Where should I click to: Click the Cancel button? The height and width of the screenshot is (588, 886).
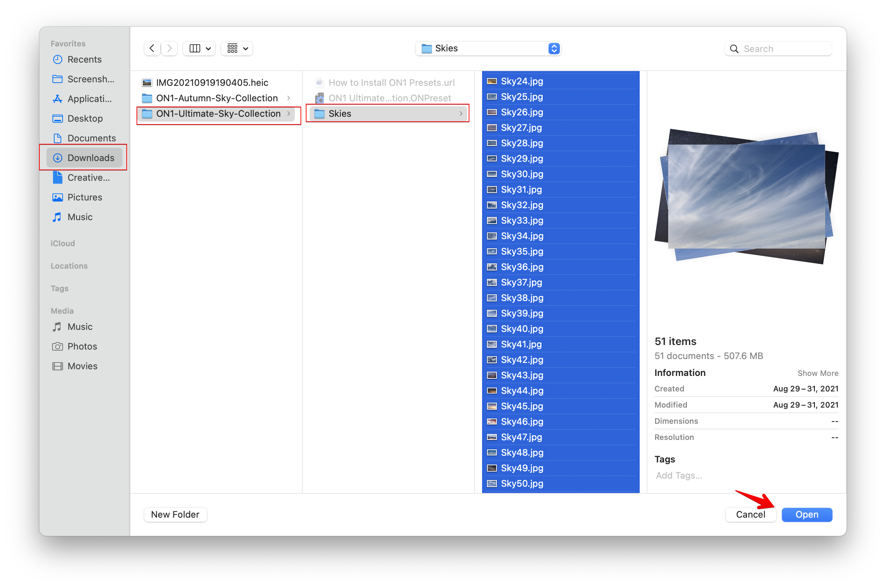tap(750, 514)
